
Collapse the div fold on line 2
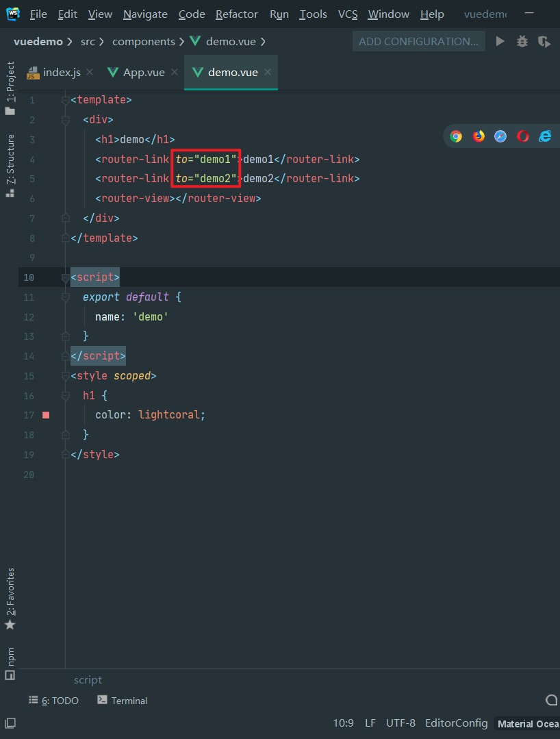[66, 120]
